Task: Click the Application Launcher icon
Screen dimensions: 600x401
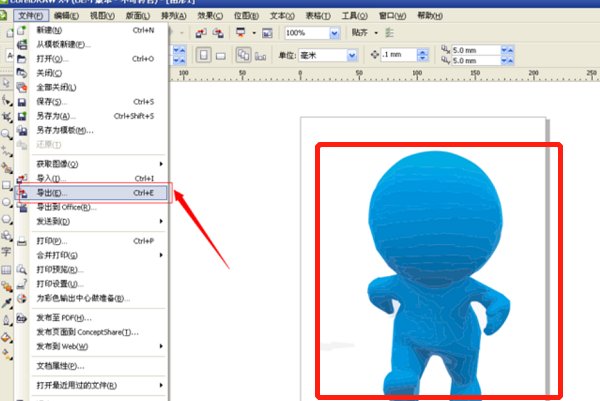Action: click(241, 33)
